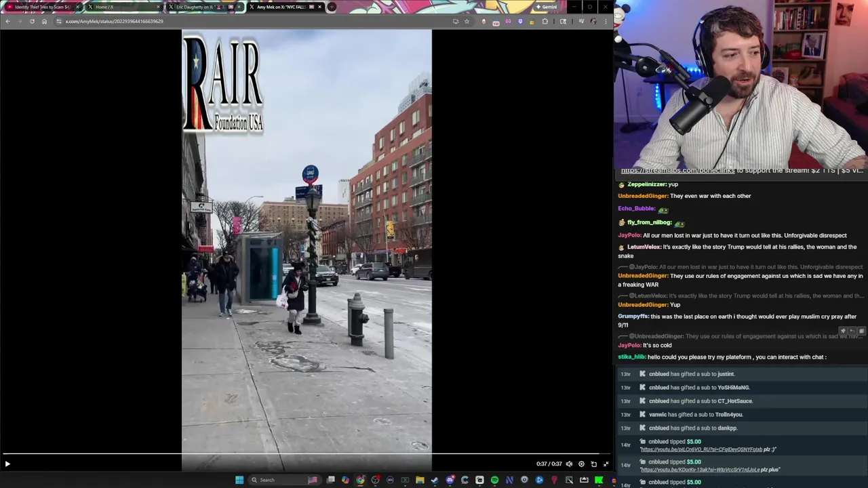Select 'gifted a sub to CT_HotSauce' row
This screenshot has width=868, height=488.
click(742, 401)
